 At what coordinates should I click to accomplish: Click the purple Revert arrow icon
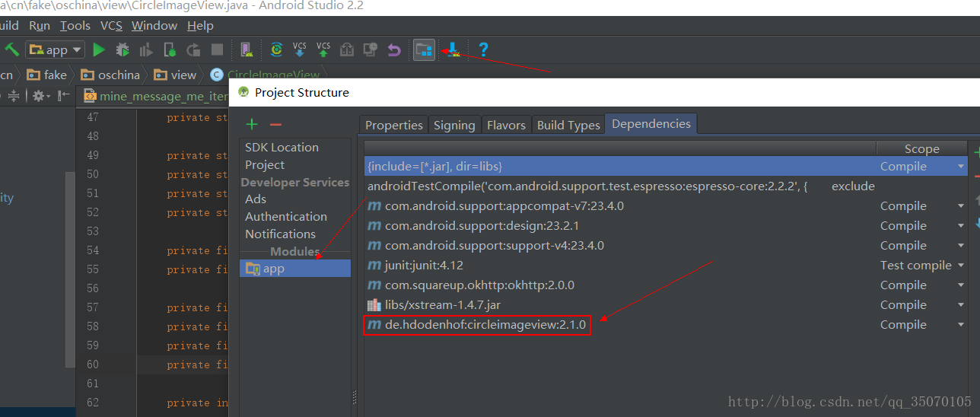click(x=394, y=50)
